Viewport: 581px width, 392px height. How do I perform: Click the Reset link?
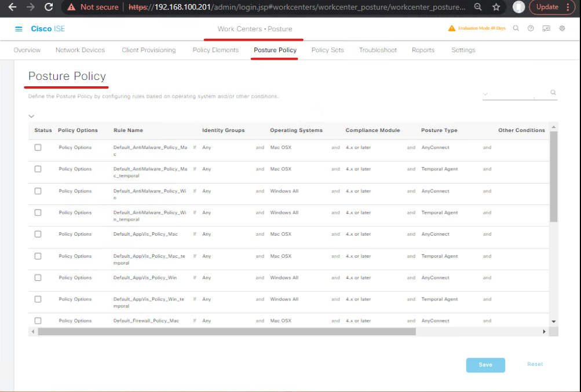[535, 364]
